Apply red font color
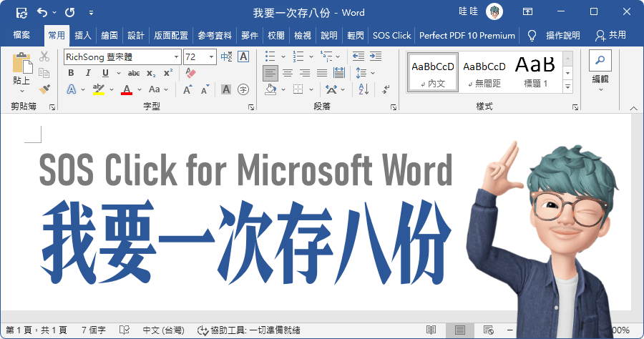 pos(127,89)
